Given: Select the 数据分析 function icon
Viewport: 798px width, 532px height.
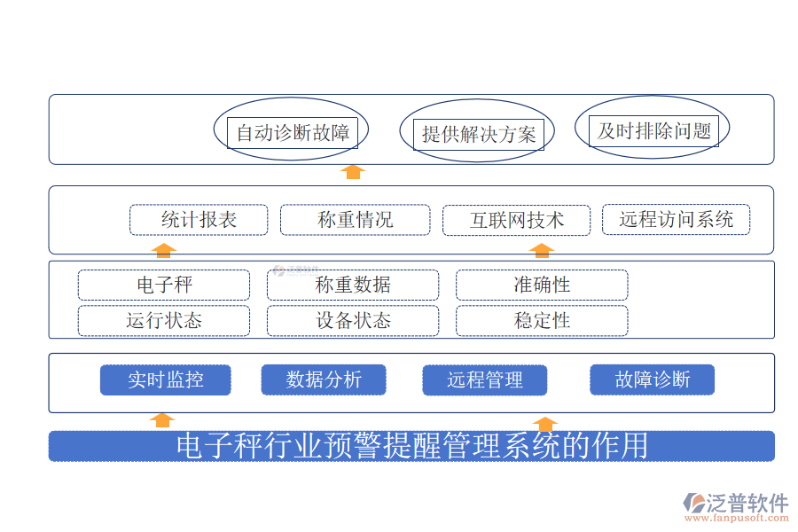Looking at the screenshot, I should [324, 379].
